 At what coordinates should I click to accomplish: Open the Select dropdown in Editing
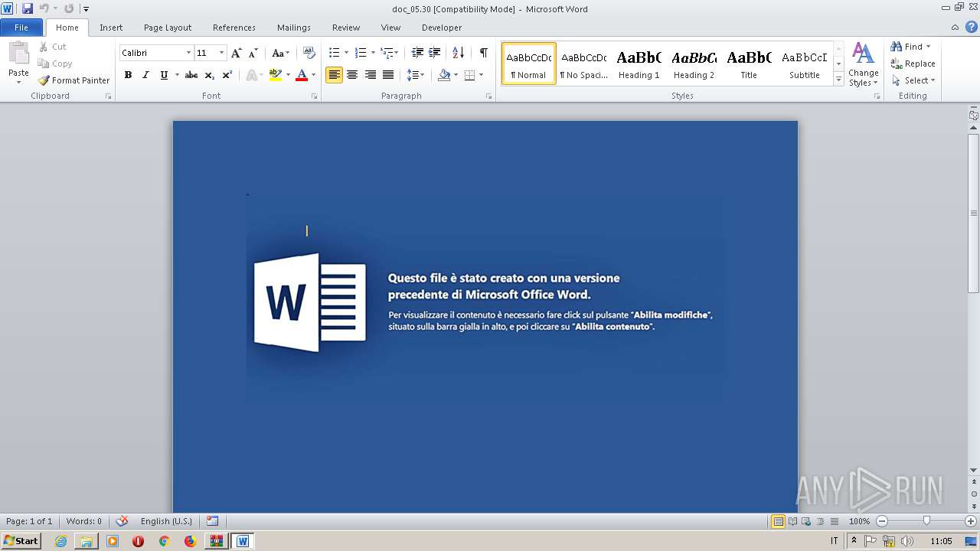(x=913, y=80)
